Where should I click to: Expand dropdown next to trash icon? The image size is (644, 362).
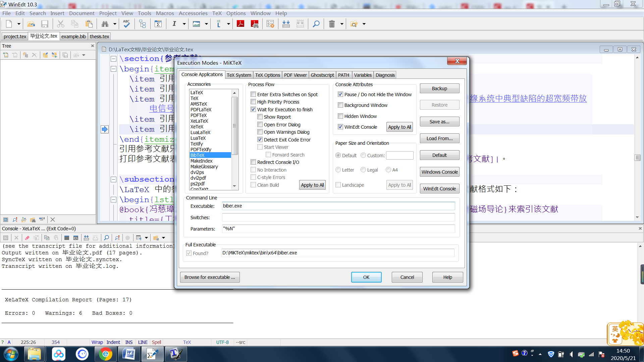[x=342, y=24]
